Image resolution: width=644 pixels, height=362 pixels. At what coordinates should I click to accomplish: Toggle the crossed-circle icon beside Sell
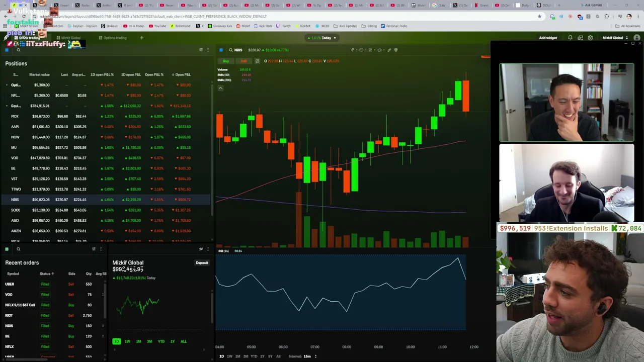[x=257, y=61]
